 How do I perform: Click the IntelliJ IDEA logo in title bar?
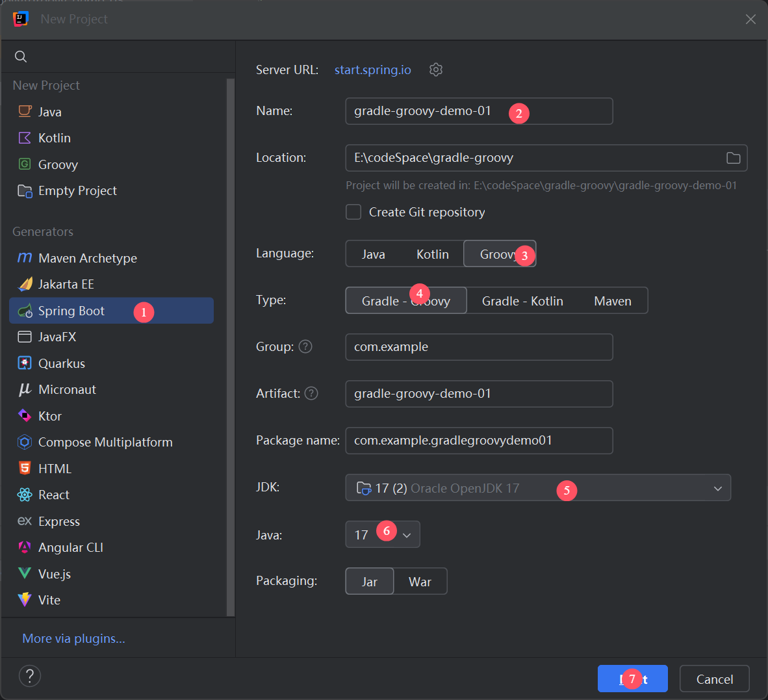(21, 19)
